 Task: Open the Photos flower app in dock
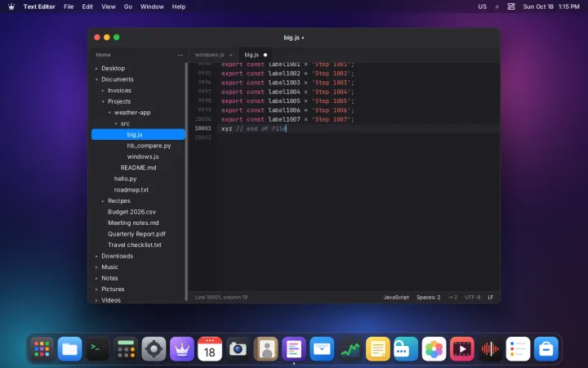click(434, 349)
